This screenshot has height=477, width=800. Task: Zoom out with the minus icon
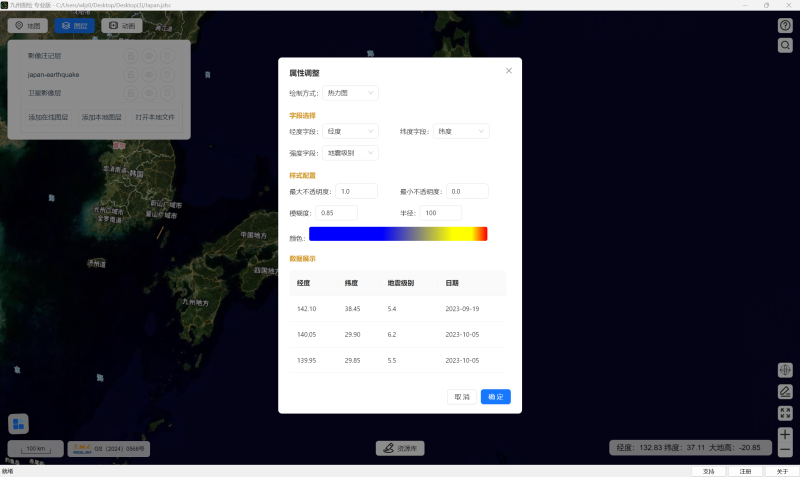[785, 450]
